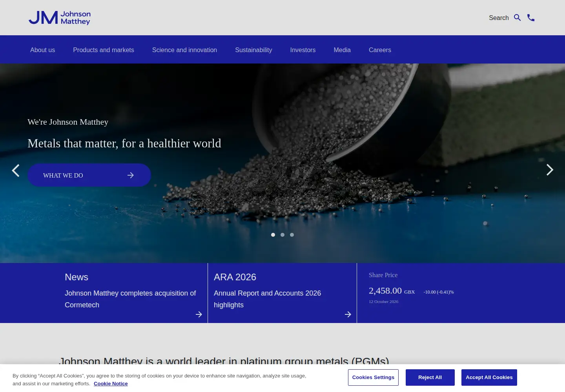565x392 pixels.
Task: Click the News heading
Action: pos(77,277)
